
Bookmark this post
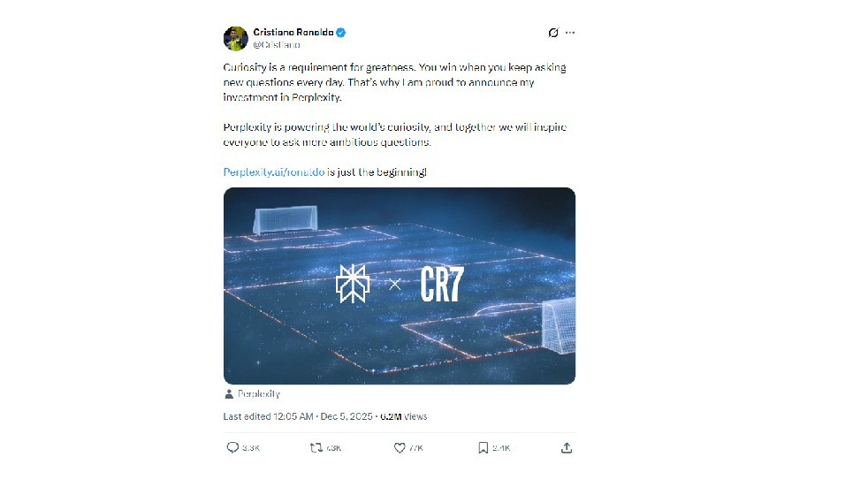(483, 448)
